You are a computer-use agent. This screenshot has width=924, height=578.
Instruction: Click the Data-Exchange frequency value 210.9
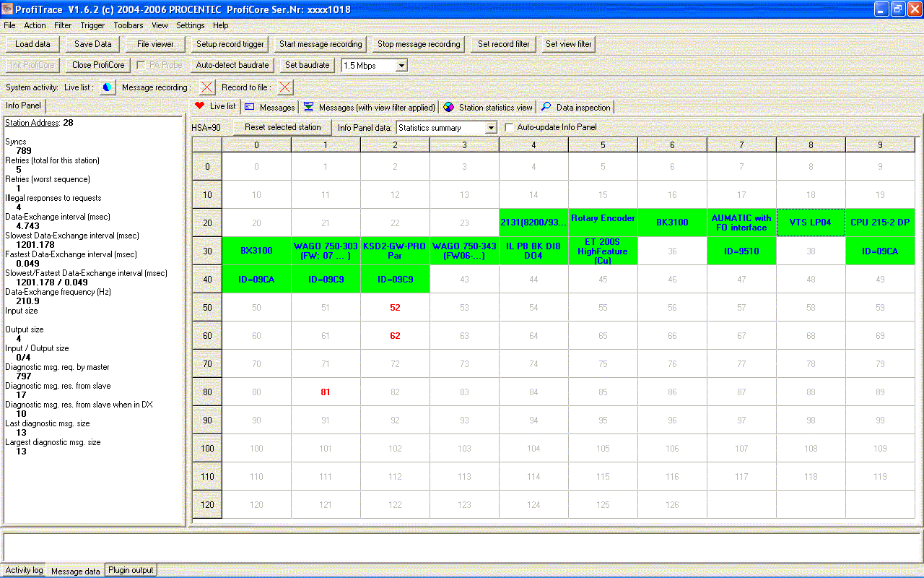tap(27, 301)
